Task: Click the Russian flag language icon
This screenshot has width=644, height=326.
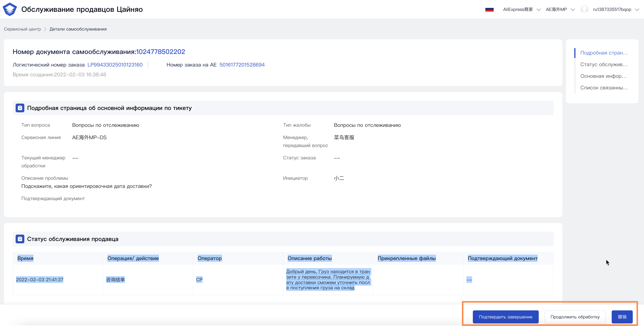Action: click(489, 9)
